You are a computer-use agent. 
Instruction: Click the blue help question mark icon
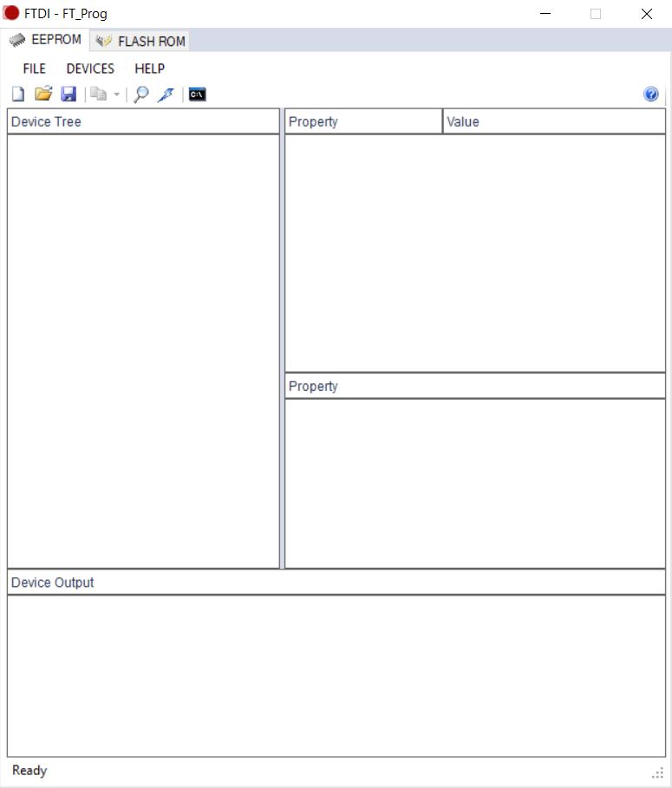[x=651, y=94]
